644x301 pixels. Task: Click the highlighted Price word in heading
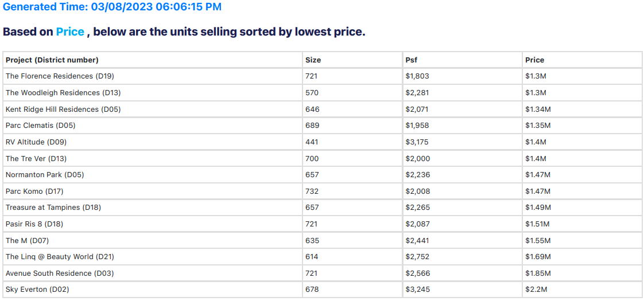point(70,32)
